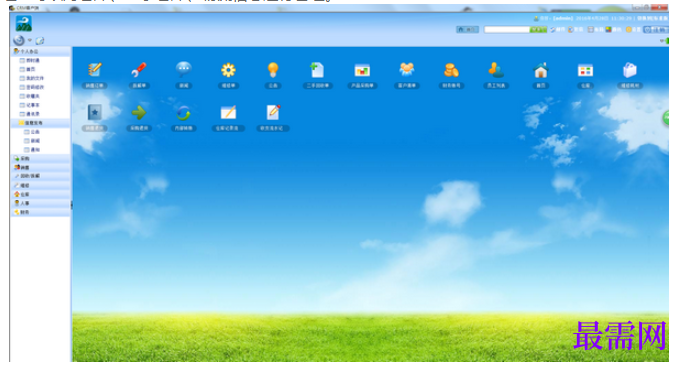The image size is (685, 367).
Task: Open the gold coins shortcut icon
Action: pos(451,70)
